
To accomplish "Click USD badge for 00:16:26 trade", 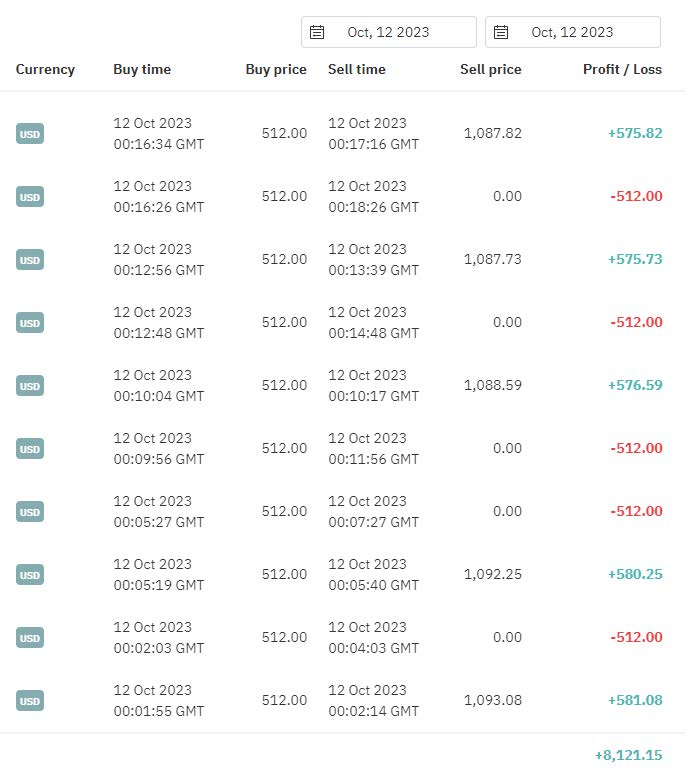I will pyautogui.click(x=30, y=196).
